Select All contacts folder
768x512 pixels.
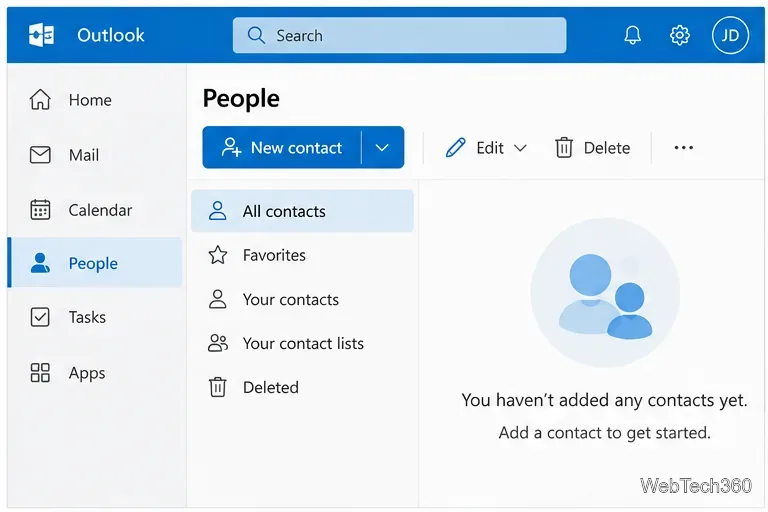tap(302, 211)
